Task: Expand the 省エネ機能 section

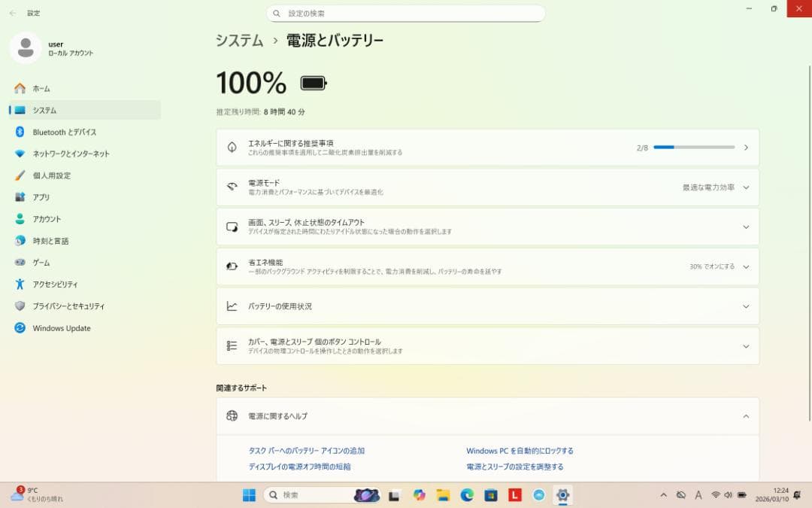Action: 746,266
